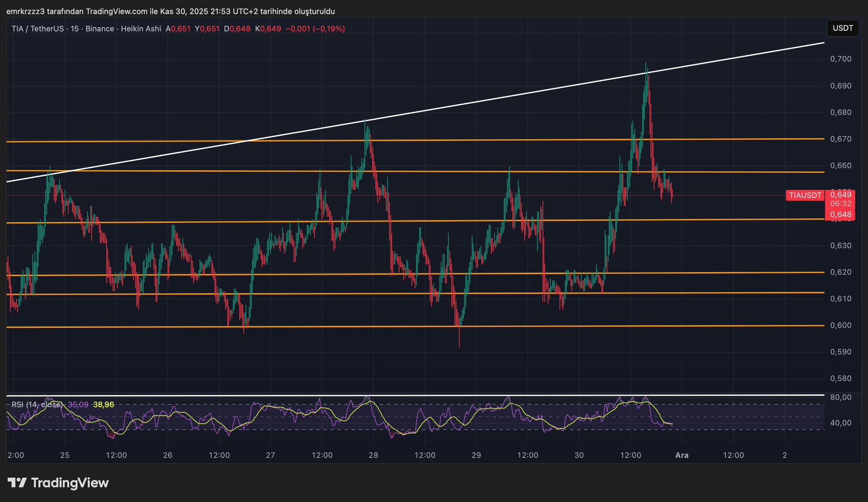Click the red 0,648 price tag
The image size is (868, 502).
pos(841,215)
